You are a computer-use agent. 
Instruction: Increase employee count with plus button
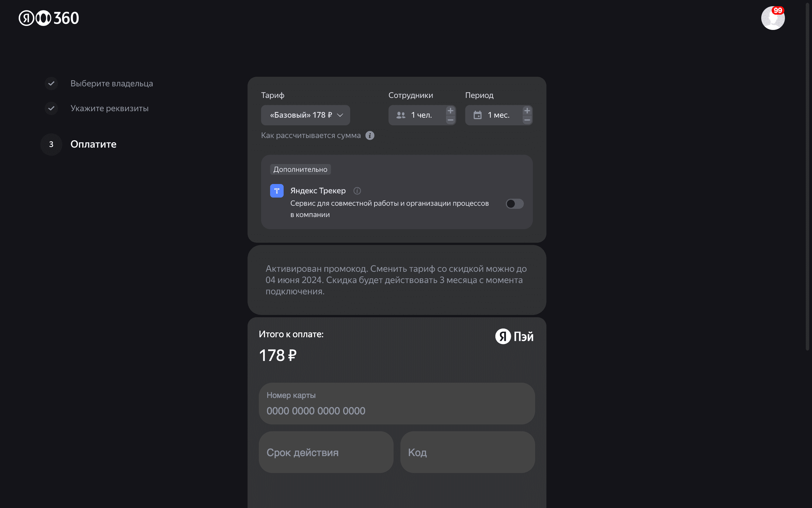pos(451,111)
